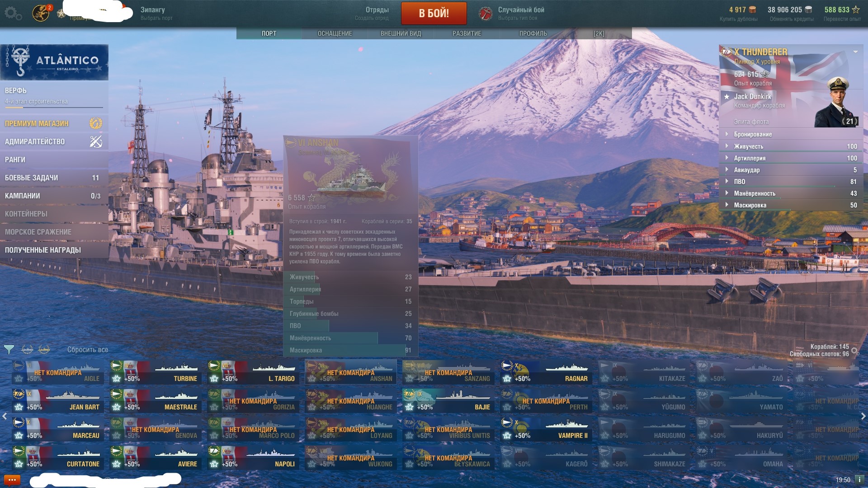The width and height of the screenshot is (868, 488).
Task: Open carousel settings gear near ship count
Action: pyautogui.click(x=854, y=351)
